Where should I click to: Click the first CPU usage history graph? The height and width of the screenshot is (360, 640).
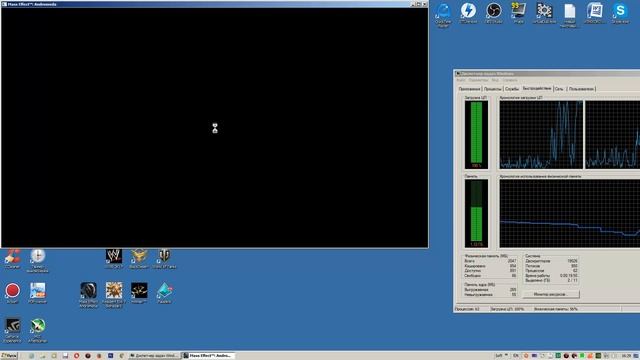[541, 135]
